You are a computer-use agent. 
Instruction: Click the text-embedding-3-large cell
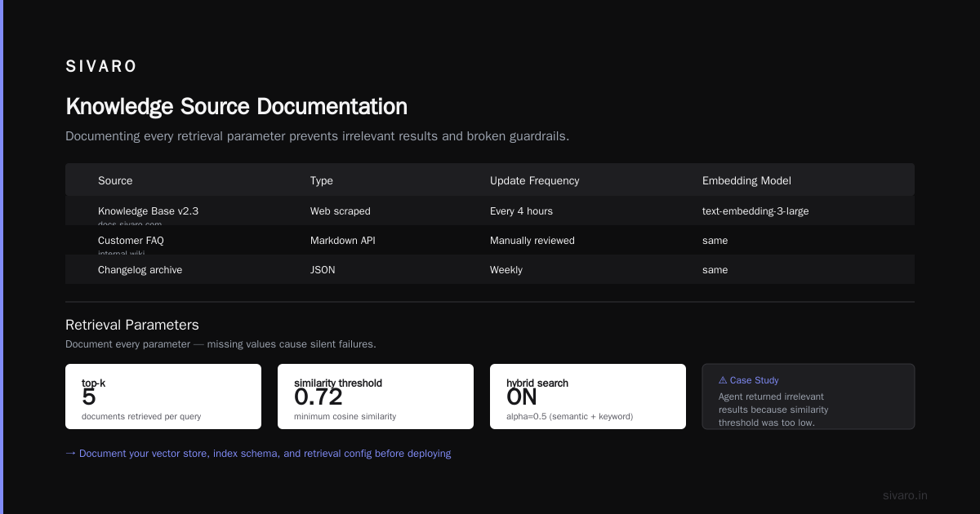(755, 210)
